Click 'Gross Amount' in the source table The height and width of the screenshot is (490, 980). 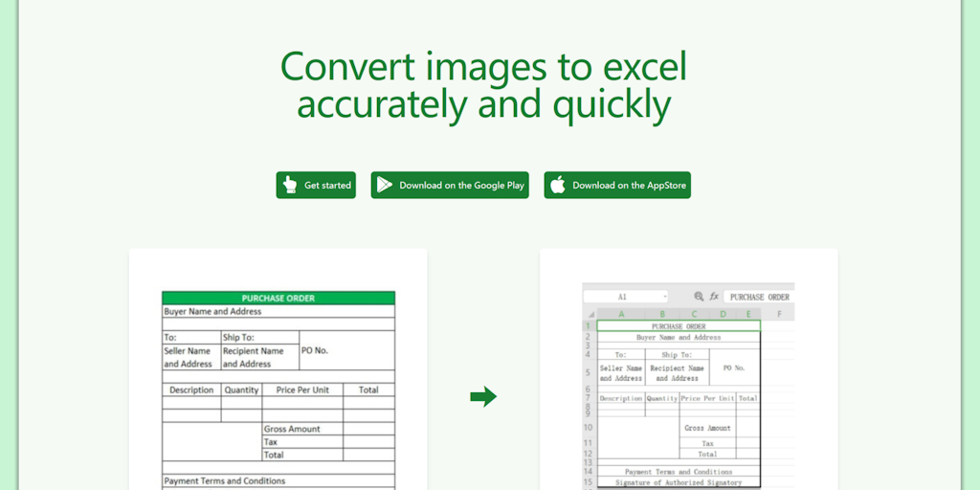click(x=292, y=430)
